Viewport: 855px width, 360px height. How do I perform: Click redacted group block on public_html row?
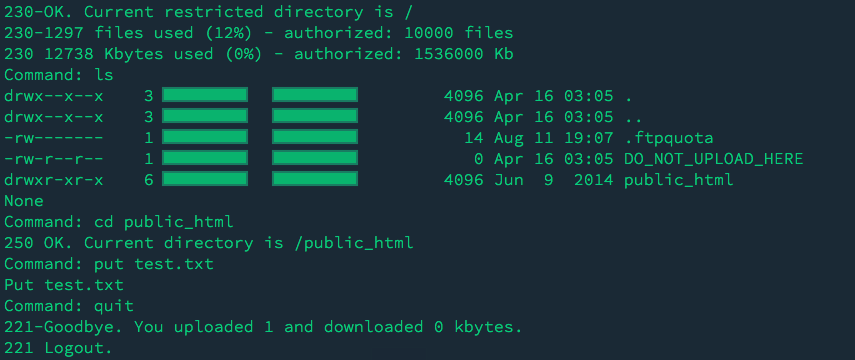pos(315,179)
